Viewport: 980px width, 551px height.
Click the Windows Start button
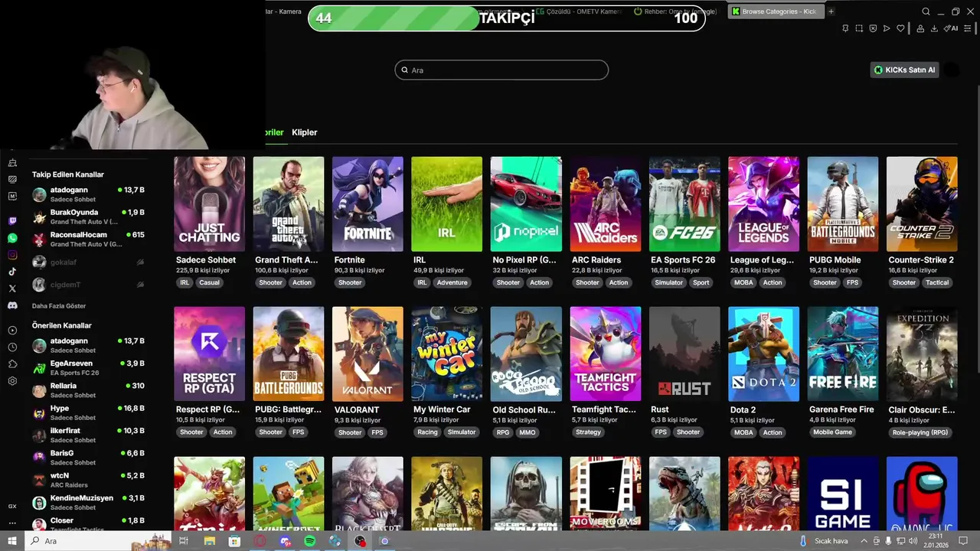[12, 541]
